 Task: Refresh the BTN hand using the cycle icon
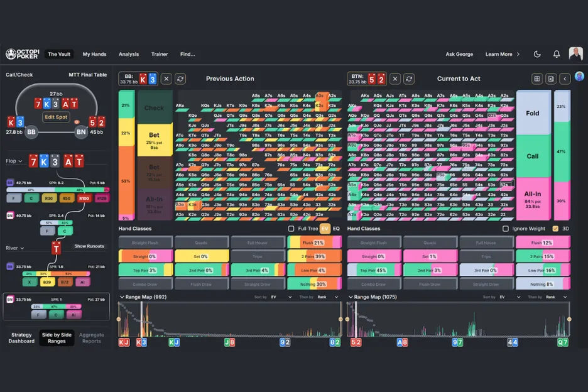[x=409, y=79]
